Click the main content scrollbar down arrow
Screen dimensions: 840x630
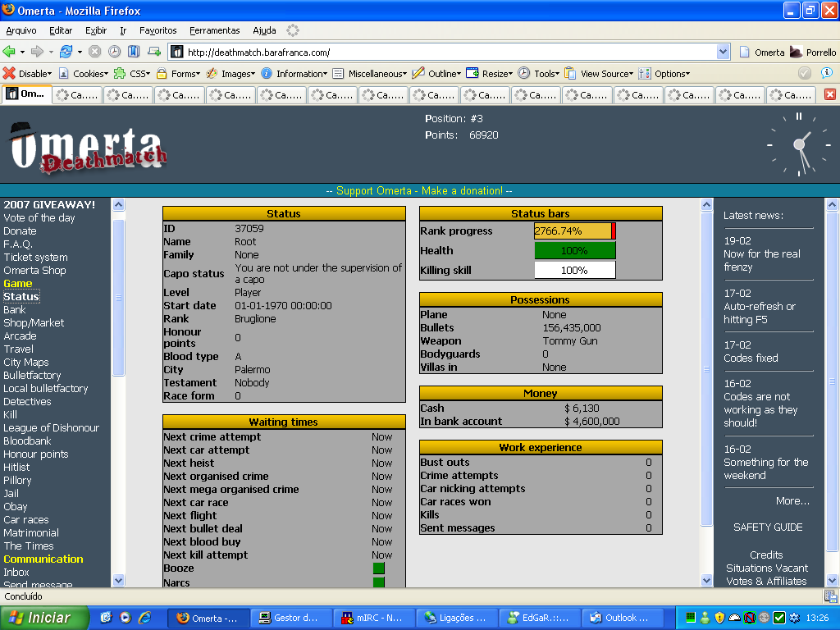[706, 580]
